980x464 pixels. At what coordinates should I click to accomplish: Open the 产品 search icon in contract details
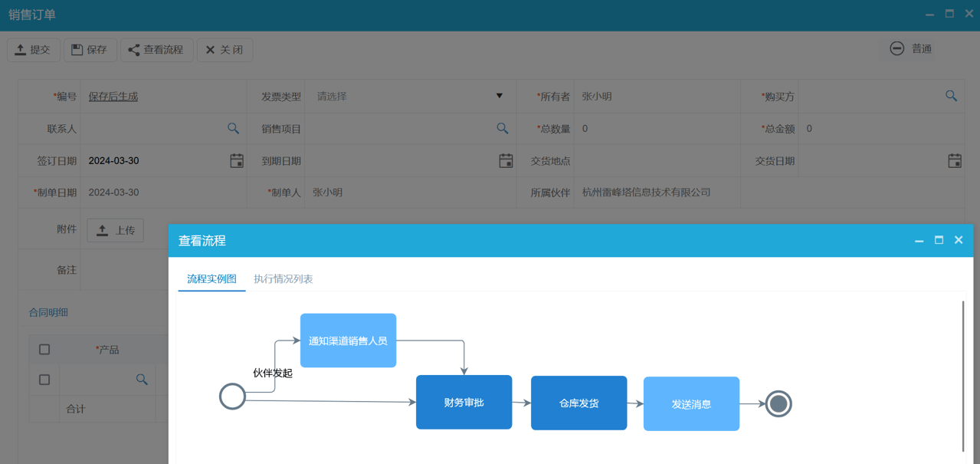coord(142,379)
